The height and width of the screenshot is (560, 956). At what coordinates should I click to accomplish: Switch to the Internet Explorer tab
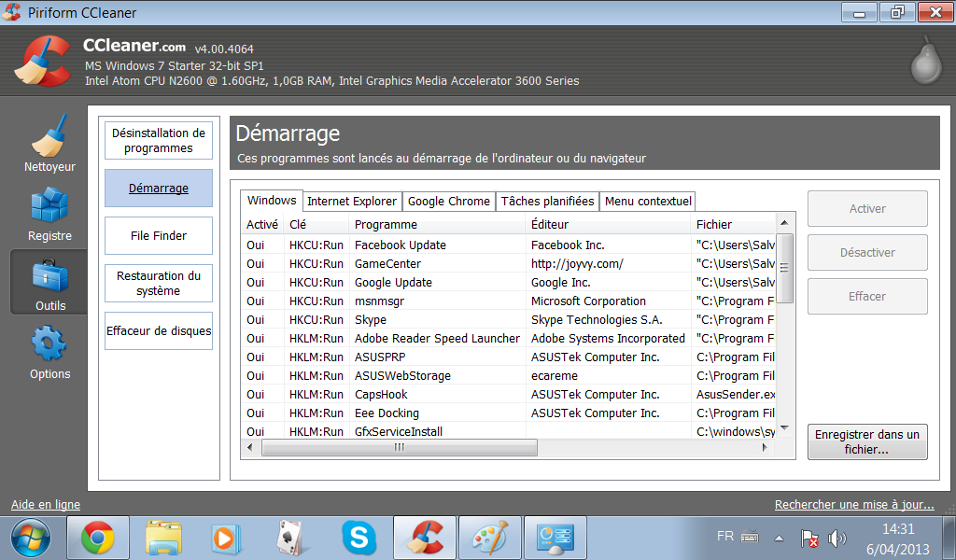click(352, 201)
